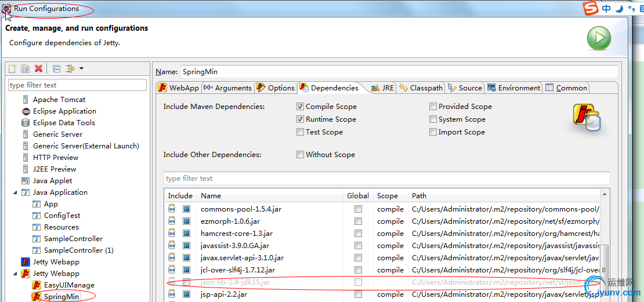This screenshot has height=302, width=644.
Task: Select the SampleController (1) configuration
Action: [79, 250]
